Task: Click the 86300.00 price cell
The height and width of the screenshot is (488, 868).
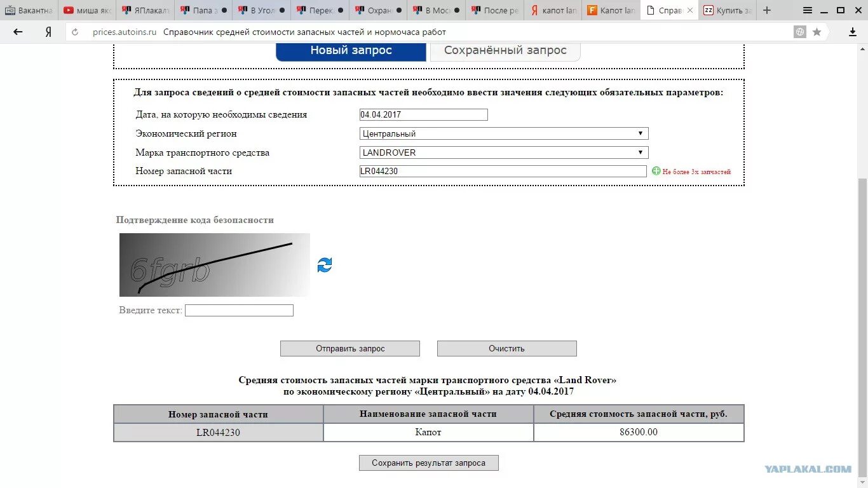Action: (x=639, y=433)
